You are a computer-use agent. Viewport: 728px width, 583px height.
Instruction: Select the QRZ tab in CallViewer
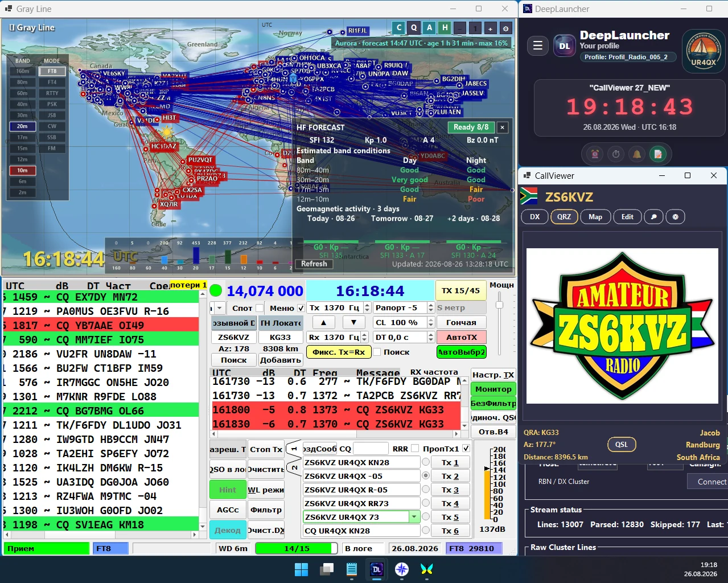[564, 217]
